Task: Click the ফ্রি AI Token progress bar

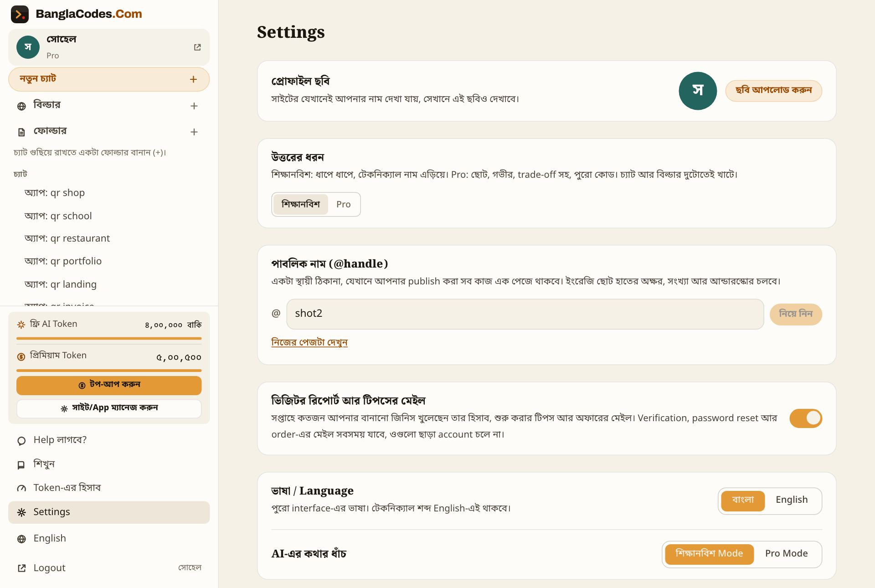Action: tap(109, 339)
